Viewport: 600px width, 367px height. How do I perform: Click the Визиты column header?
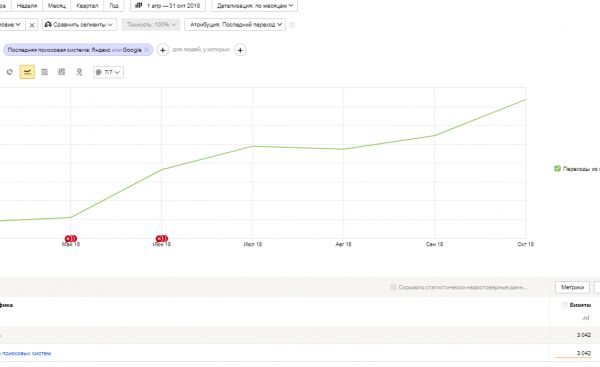tap(580, 305)
